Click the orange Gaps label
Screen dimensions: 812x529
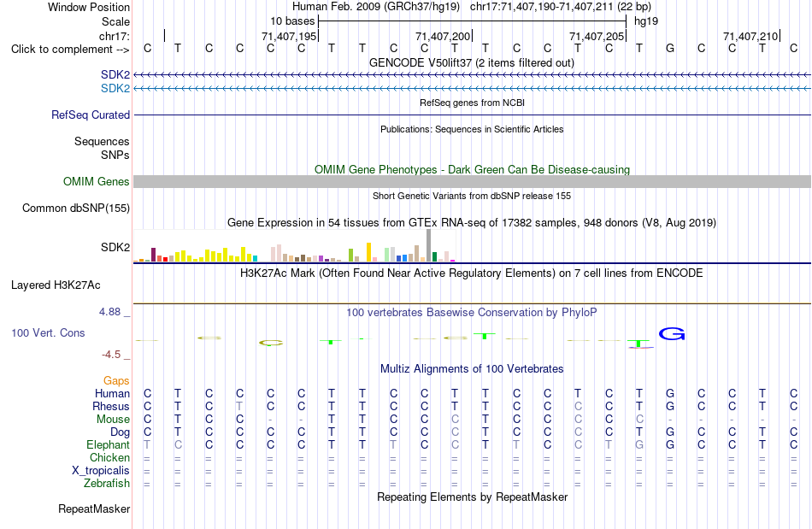(x=116, y=381)
